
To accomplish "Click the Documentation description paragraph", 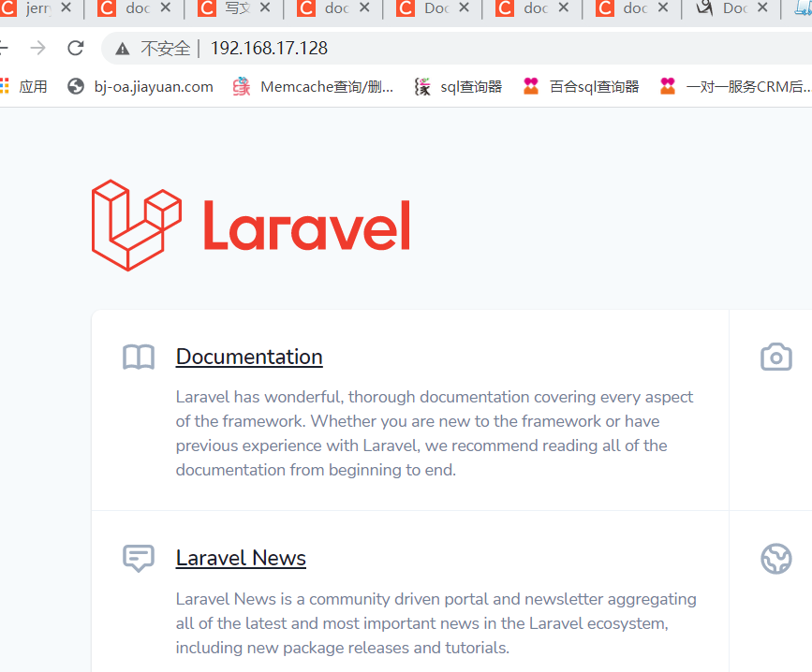I will pos(434,433).
